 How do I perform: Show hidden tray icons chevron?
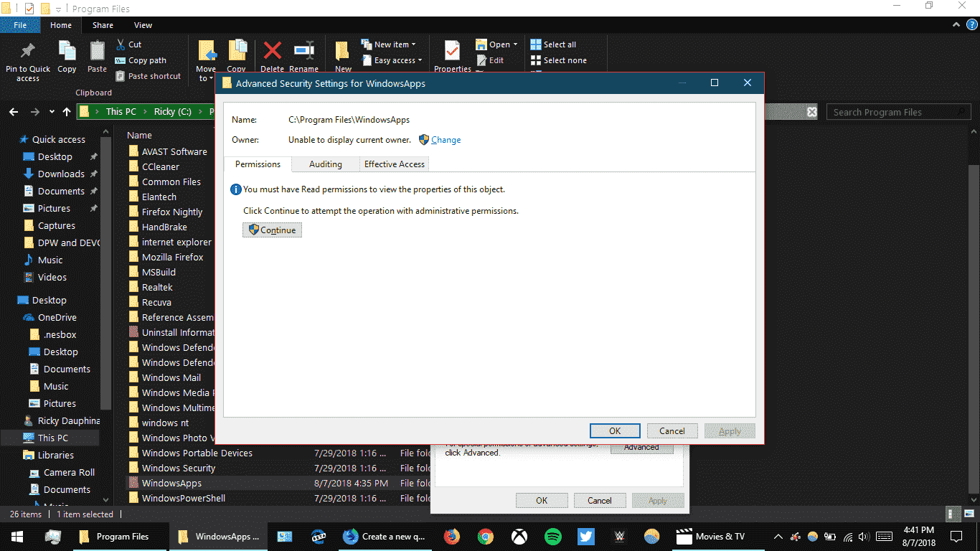coord(778,536)
